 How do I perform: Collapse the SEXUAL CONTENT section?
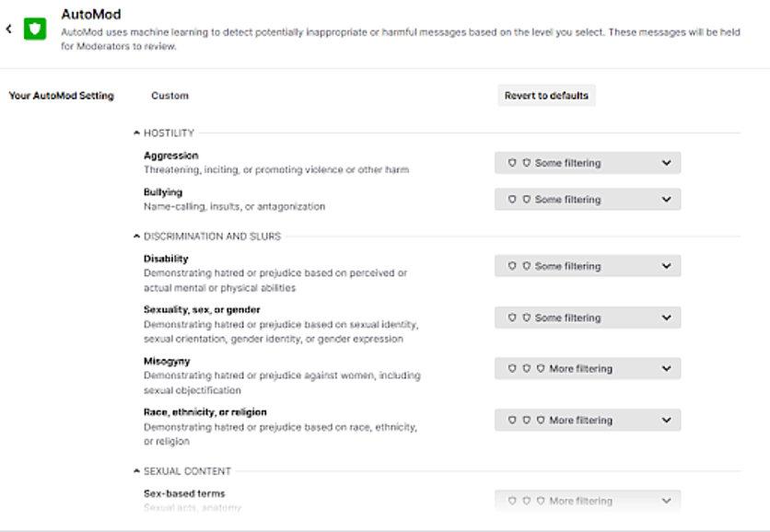pyautogui.click(x=137, y=471)
